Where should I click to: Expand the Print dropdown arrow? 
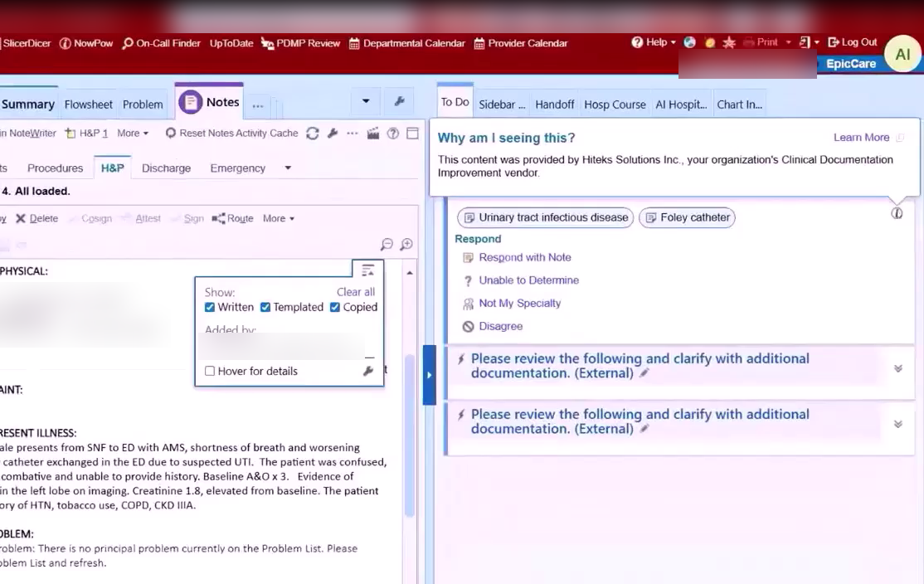[789, 42]
